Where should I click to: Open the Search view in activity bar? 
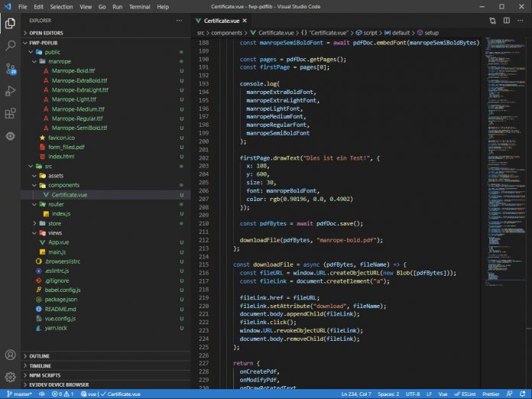tap(10, 45)
